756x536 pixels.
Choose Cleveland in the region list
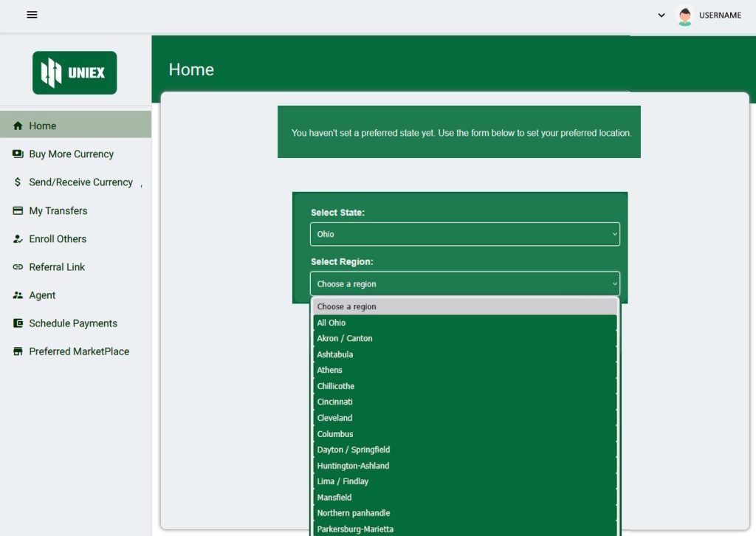[x=334, y=418]
